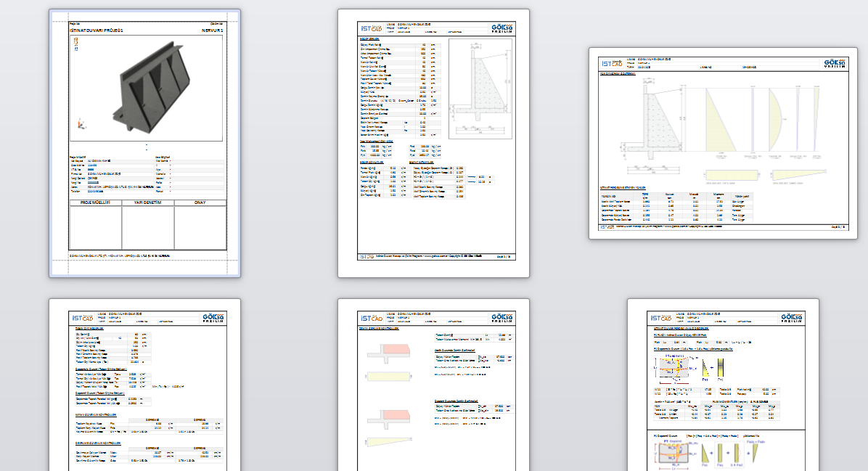868x471 pixels.
Task: Click the NERVUR 1 title on the cover page
Action: click(x=213, y=30)
